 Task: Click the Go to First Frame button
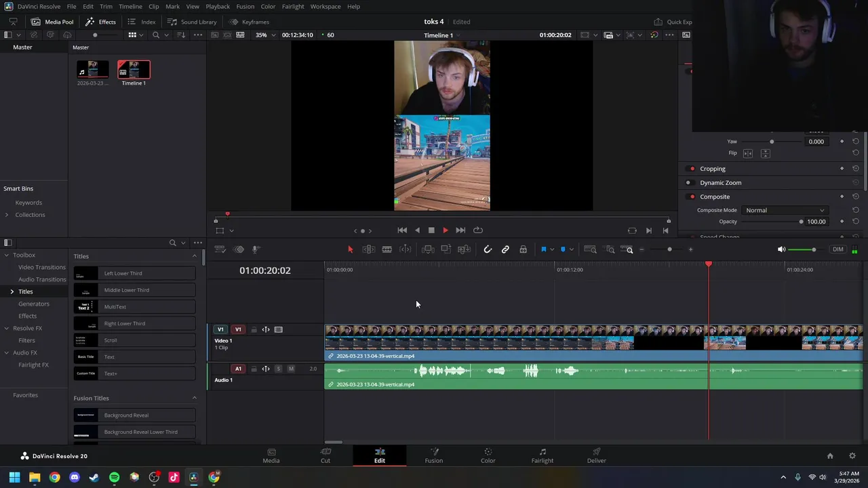(402, 230)
